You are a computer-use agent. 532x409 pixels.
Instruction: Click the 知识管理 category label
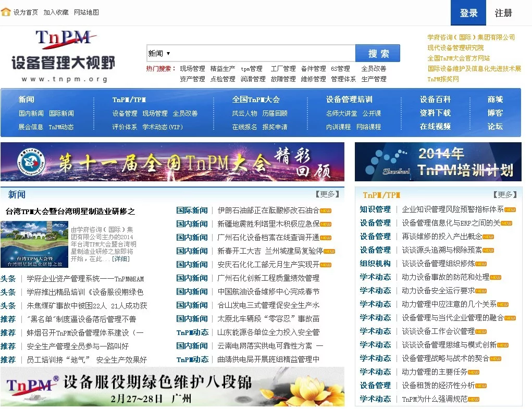[375, 209]
